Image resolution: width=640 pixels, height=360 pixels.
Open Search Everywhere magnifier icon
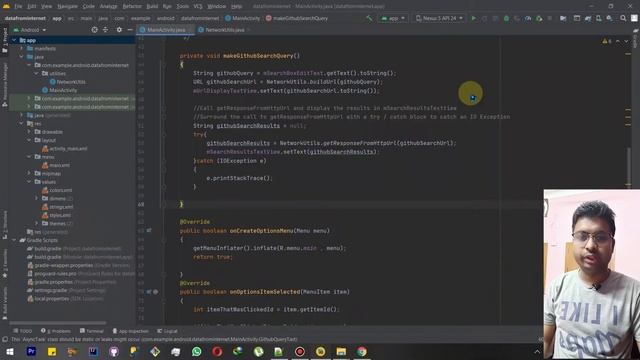point(623,18)
